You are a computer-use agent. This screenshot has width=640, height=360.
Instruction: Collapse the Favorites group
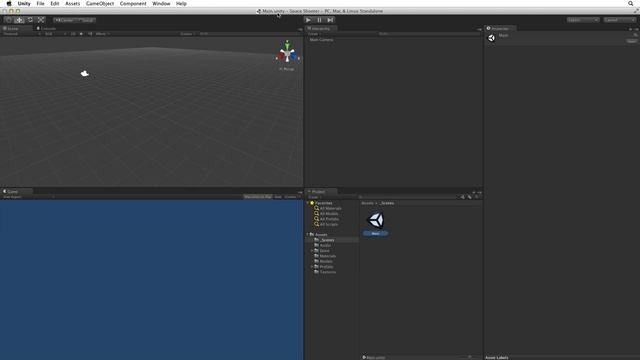coord(308,203)
